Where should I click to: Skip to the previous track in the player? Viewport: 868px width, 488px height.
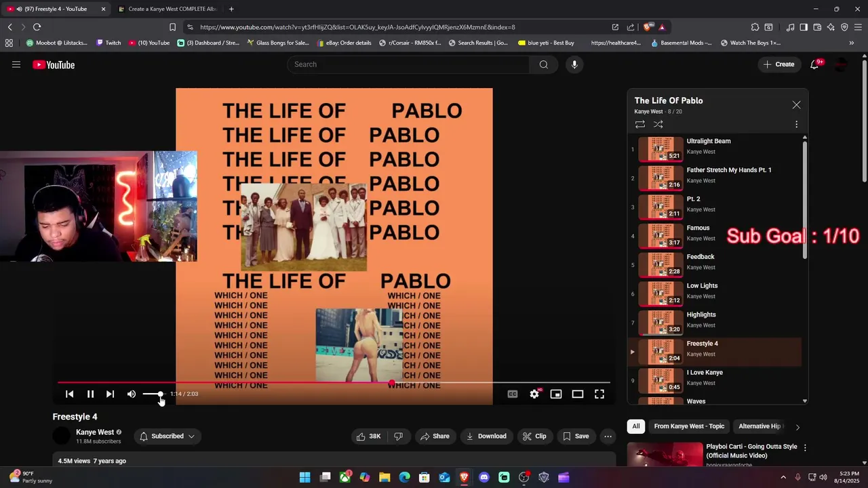[x=69, y=394]
